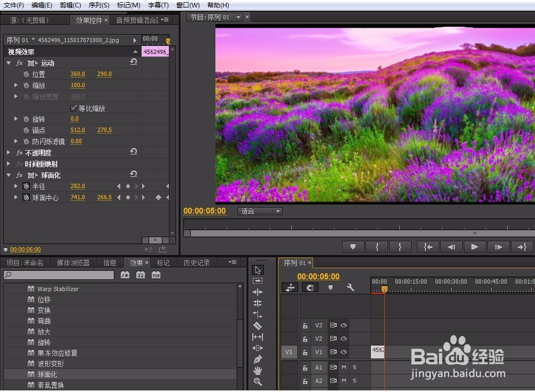The height and width of the screenshot is (392, 535).
Task: Select the Slip tool
Action: click(x=258, y=337)
